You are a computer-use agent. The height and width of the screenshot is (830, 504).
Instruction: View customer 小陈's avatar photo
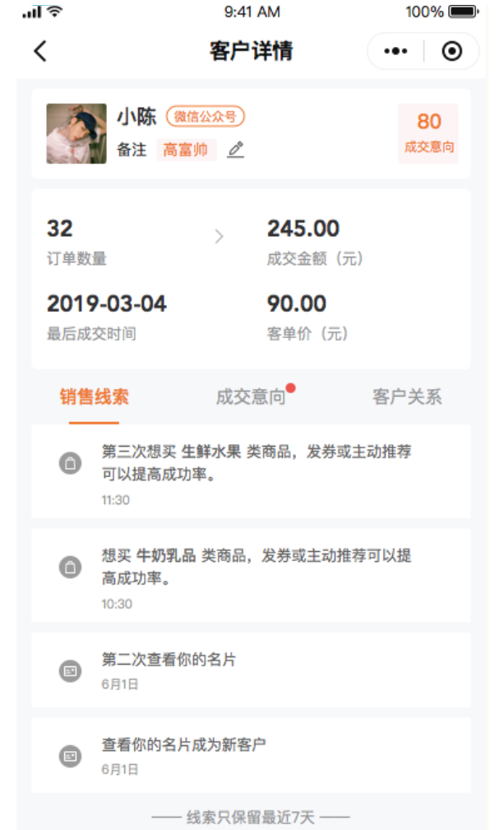coord(76,133)
